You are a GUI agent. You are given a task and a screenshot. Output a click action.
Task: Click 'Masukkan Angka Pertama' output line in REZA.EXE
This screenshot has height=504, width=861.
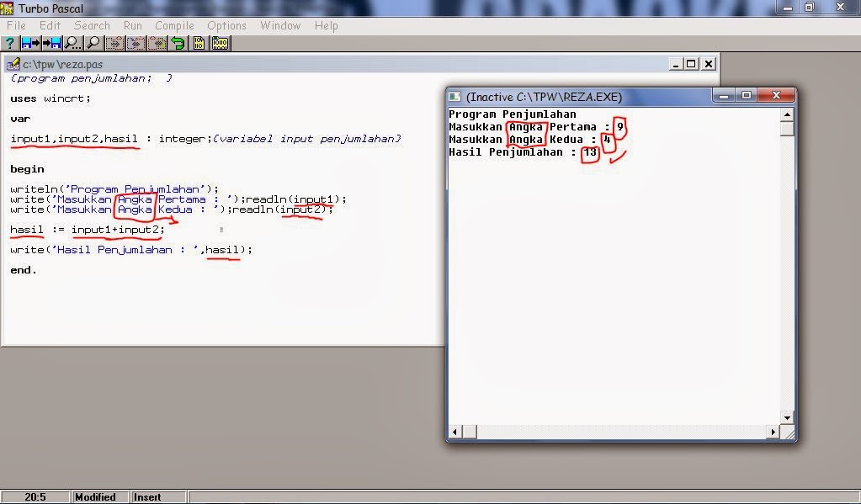click(x=537, y=127)
